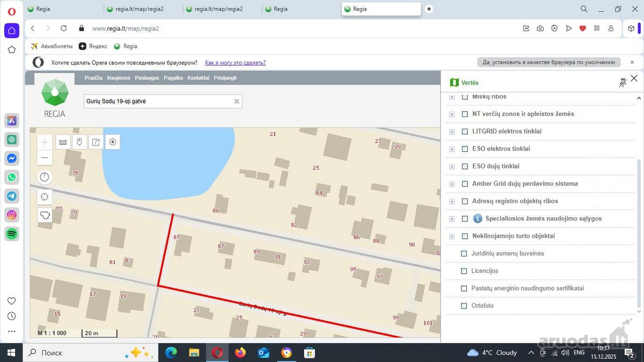
Task: Open Opera home sidebar button
Action: 12,31
